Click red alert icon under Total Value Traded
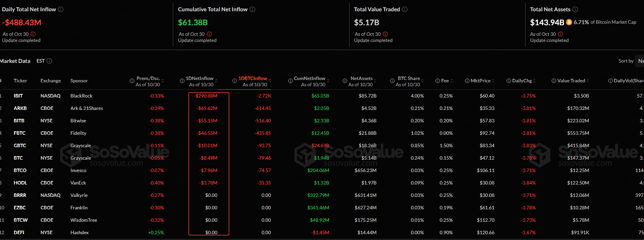Viewport: 644px width, 240px height. tap(385, 34)
